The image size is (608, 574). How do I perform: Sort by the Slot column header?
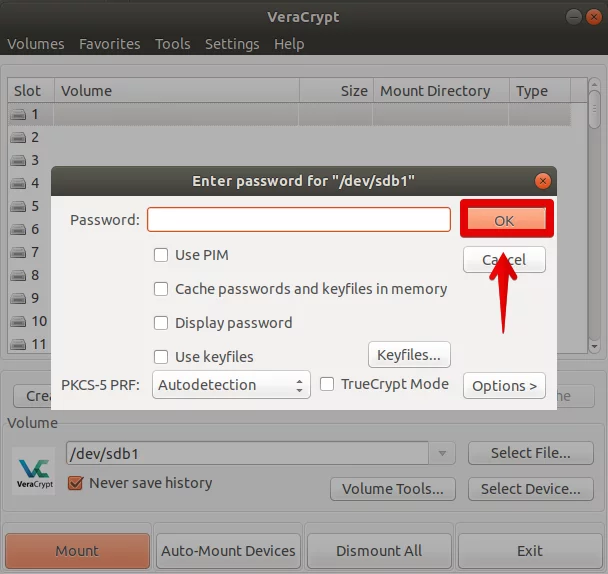tap(31, 91)
